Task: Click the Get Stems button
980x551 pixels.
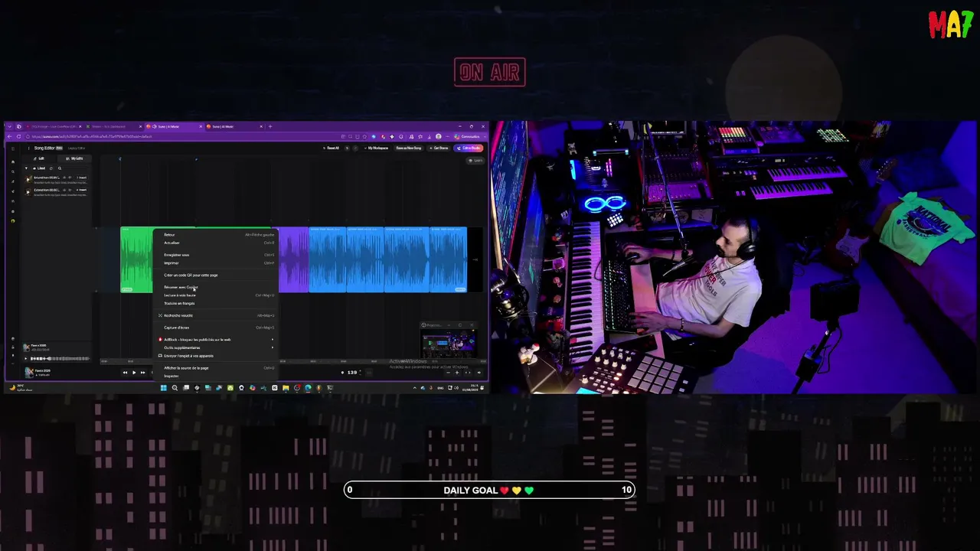Action: (440, 148)
